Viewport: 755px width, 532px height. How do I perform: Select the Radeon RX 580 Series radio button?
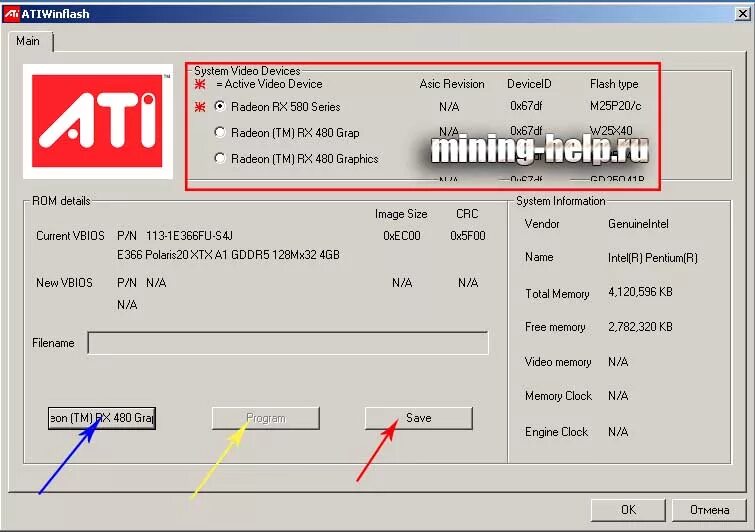tap(220, 106)
